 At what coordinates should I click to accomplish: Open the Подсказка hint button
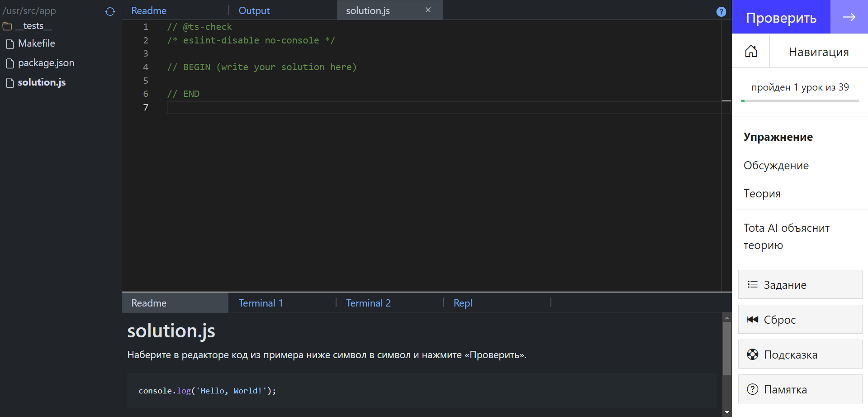800,355
